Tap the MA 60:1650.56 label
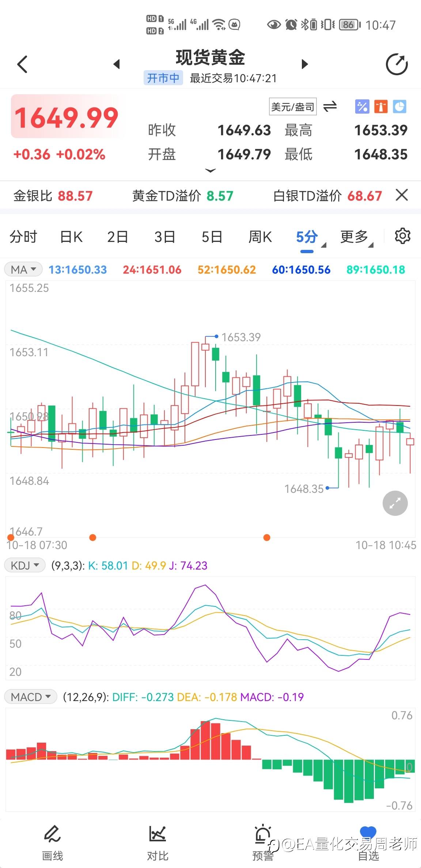The width and height of the screenshot is (421, 868). click(301, 270)
